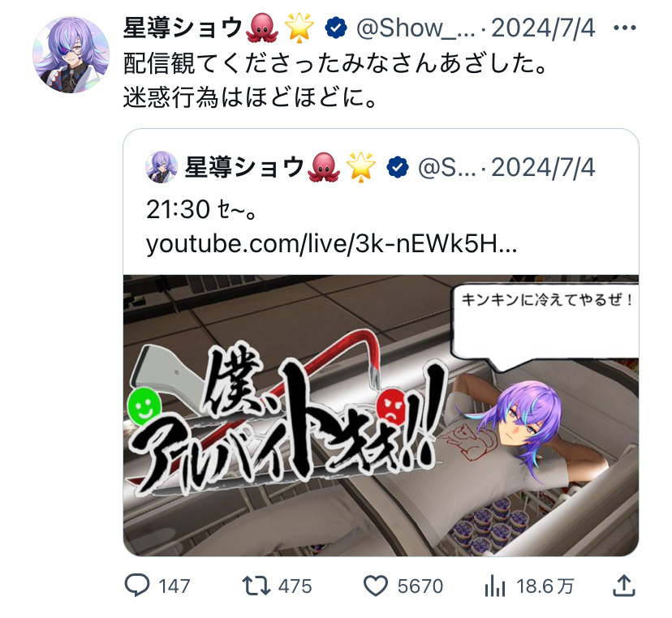Click the small avatar in the quoted tweet
Image resolution: width=672 pixels, height=618 pixels.
pyautogui.click(x=162, y=167)
